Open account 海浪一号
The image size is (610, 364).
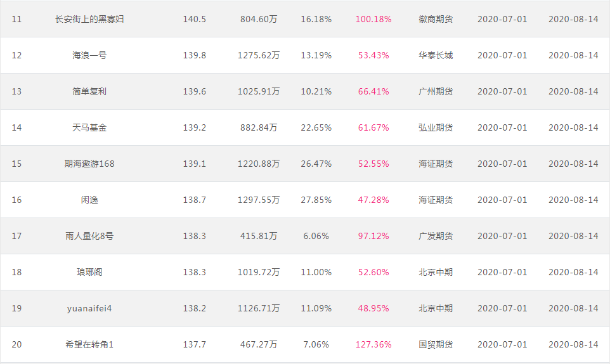(x=89, y=55)
